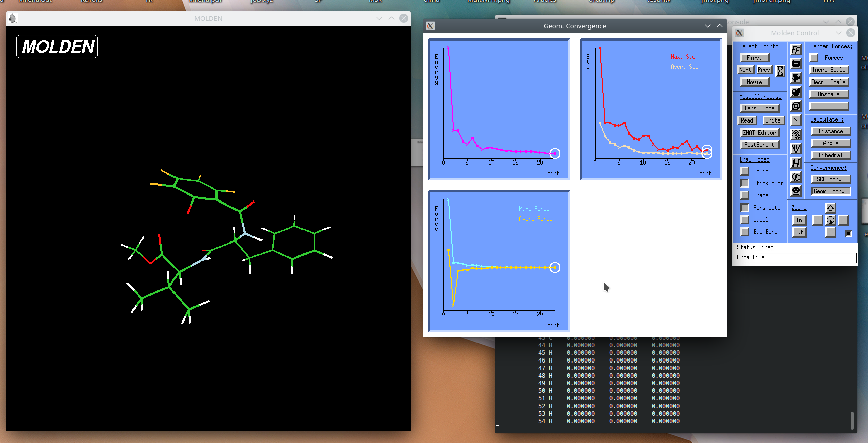Click the hourglass icon beside Prev
The width and height of the screenshot is (868, 443).
[x=780, y=71]
